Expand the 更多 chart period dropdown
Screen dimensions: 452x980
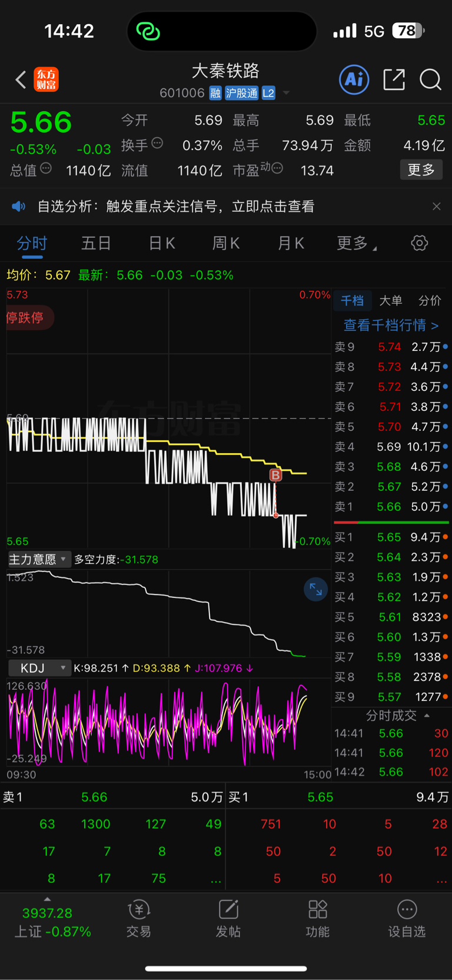[x=356, y=243]
